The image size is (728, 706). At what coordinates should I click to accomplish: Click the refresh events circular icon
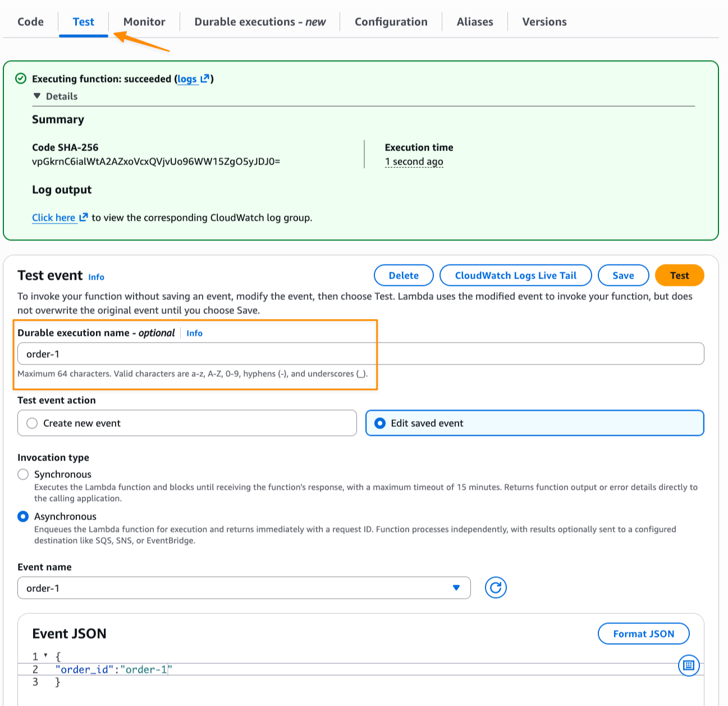coord(496,587)
